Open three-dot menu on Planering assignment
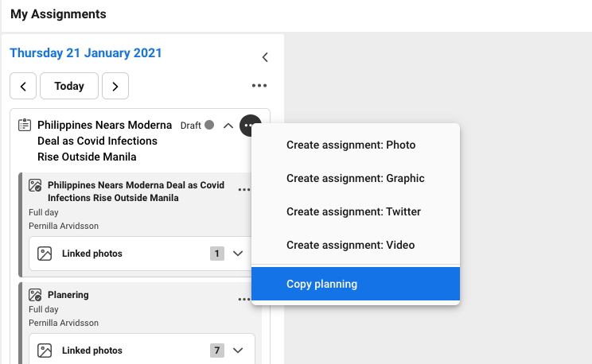The height and width of the screenshot is (364, 592). pos(243,300)
